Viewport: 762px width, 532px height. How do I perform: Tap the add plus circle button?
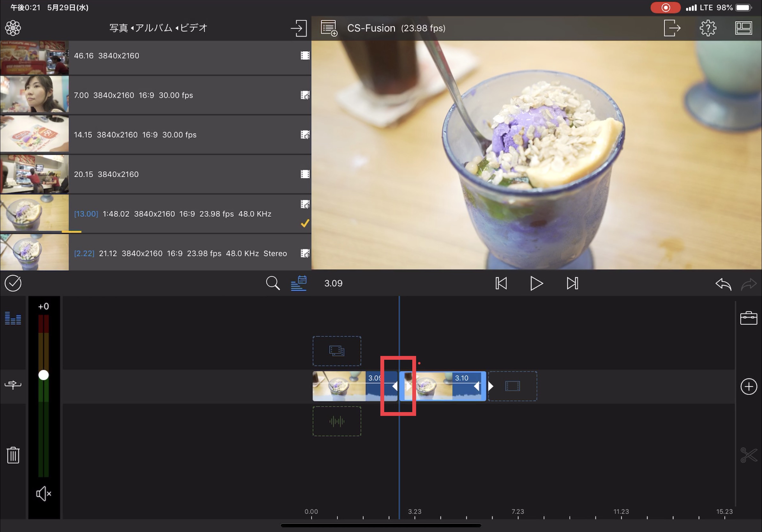click(x=748, y=386)
